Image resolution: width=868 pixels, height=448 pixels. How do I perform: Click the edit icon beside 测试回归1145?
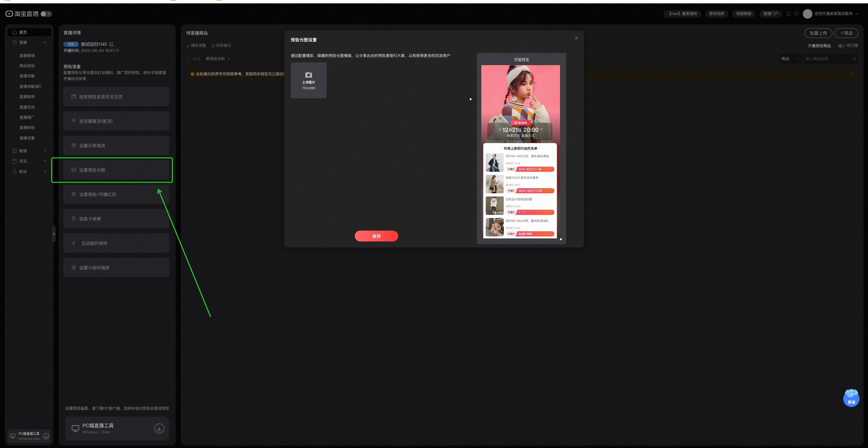point(111,44)
